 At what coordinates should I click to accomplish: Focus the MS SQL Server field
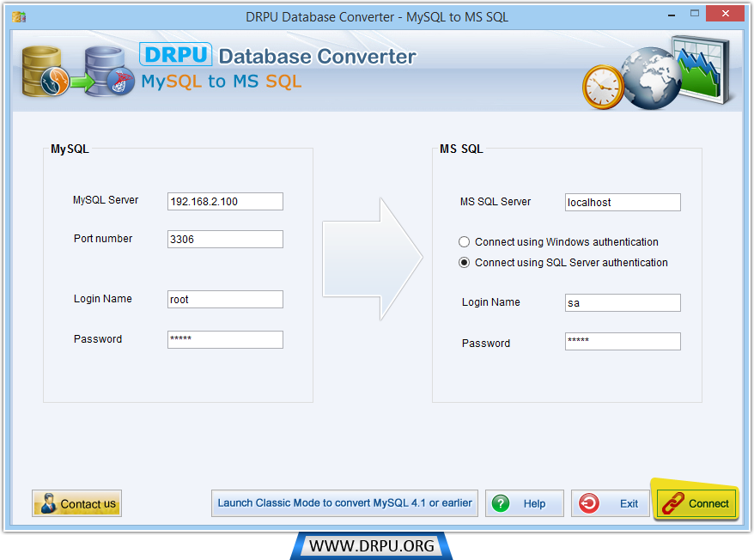(623, 203)
